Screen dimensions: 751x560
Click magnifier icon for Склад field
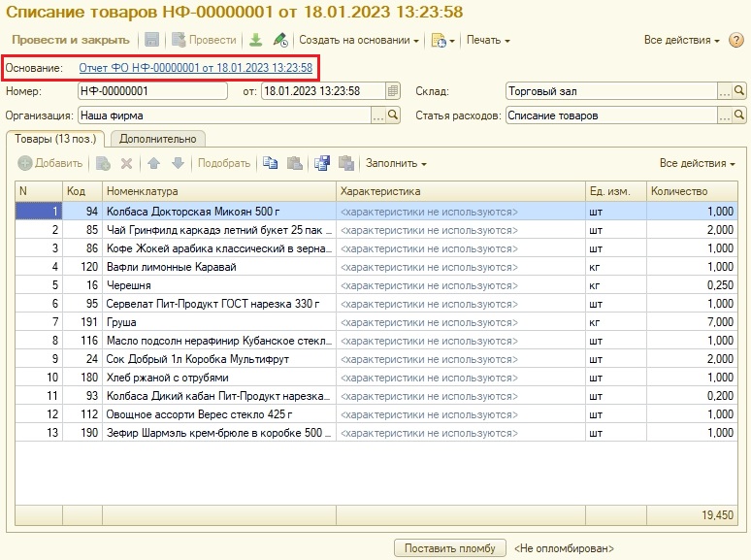pos(739,91)
